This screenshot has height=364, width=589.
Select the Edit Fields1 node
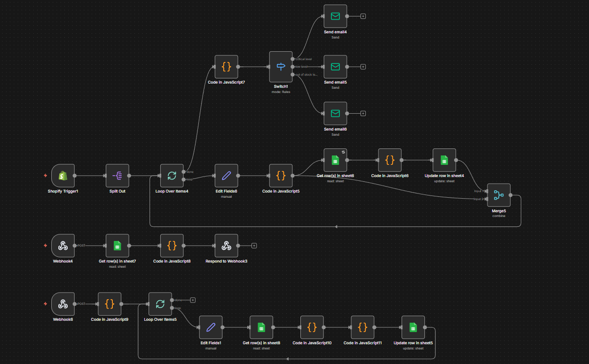[x=211, y=327]
